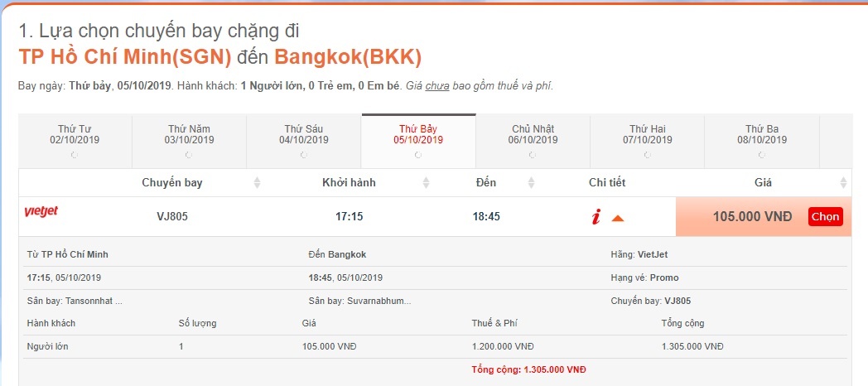Image resolution: width=868 pixels, height=386 pixels.
Task: Collapse flight details with orange arrow
Action: 617,218
